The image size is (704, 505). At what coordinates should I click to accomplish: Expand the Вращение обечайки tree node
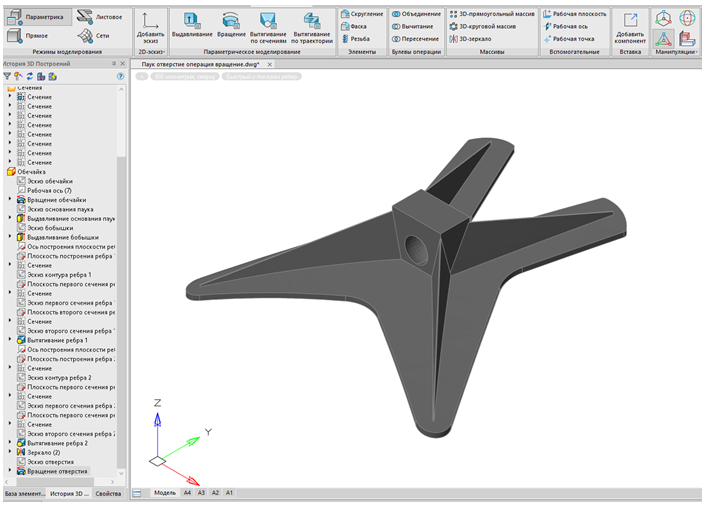pos(10,200)
